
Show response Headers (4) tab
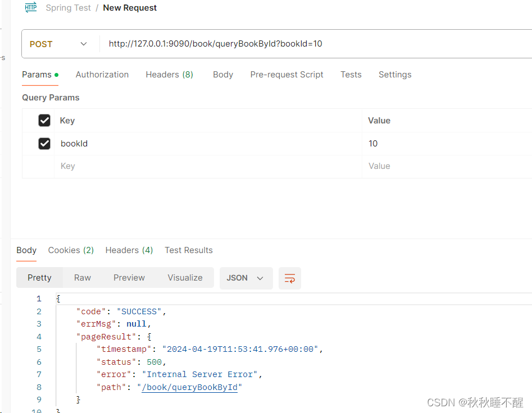pyautogui.click(x=129, y=250)
